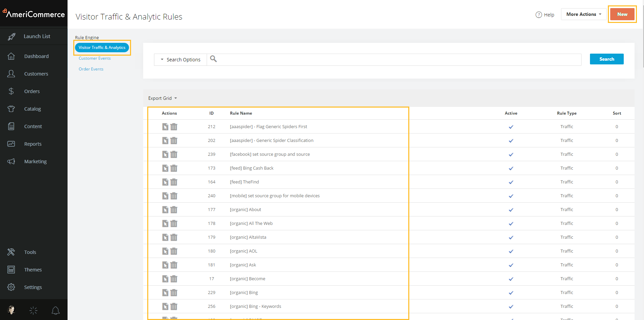Image resolution: width=644 pixels, height=320 pixels.
Task: Click the blue Search button
Action: click(x=607, y=59)
